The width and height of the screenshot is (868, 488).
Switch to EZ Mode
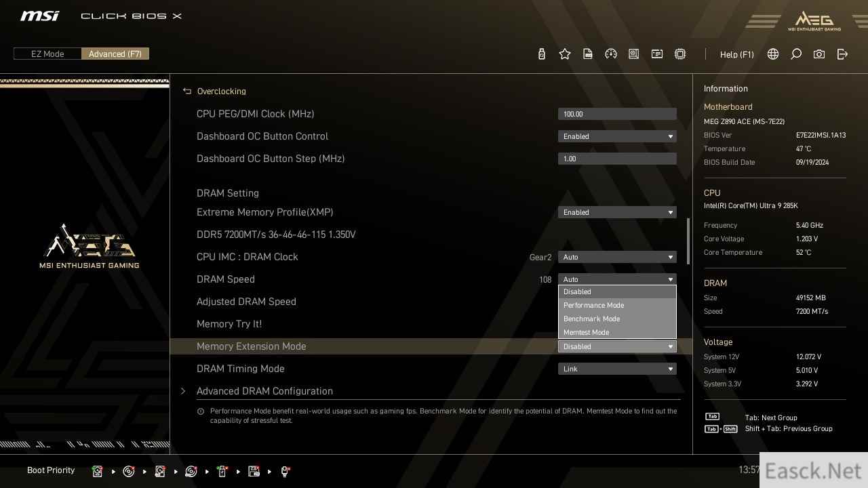click(x=47, y=54)
